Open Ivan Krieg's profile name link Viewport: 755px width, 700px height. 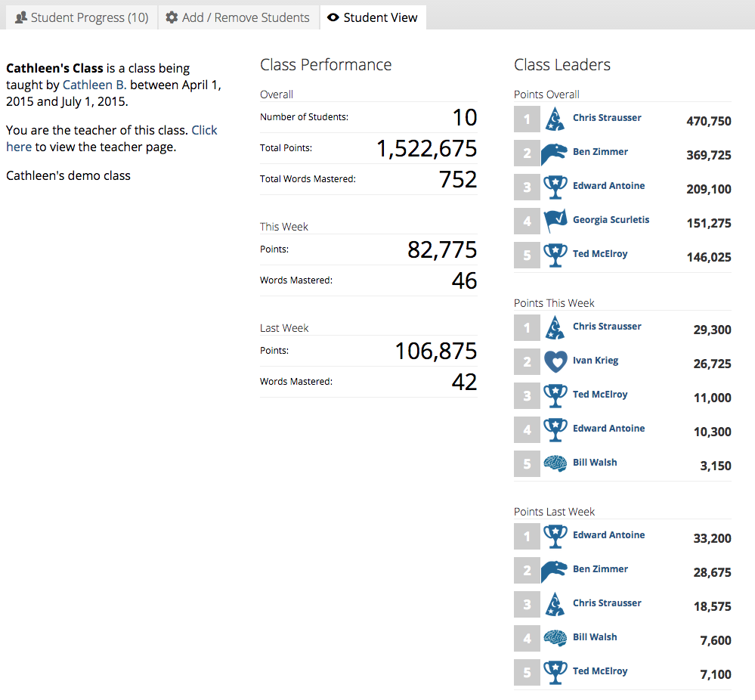(595, 361)
